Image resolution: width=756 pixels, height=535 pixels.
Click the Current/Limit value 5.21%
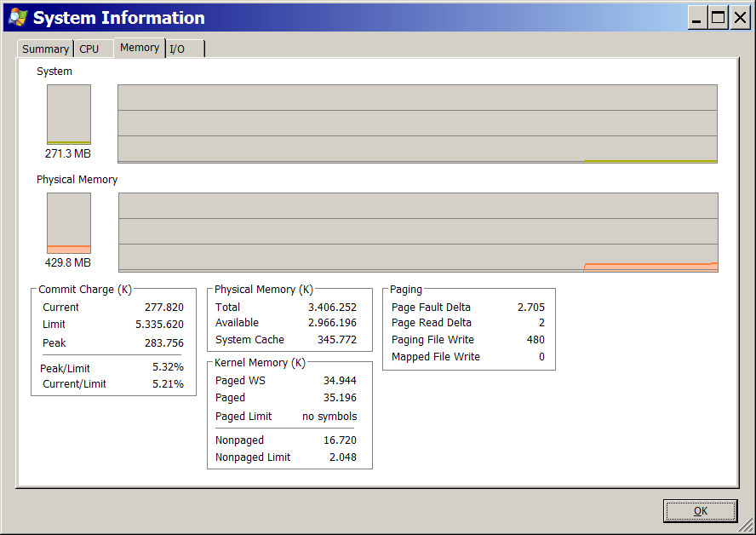[168, 384]
